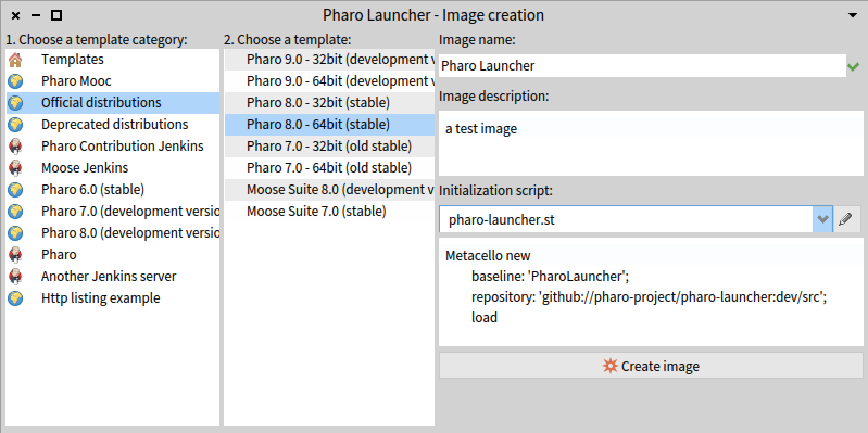Pick template Moose Suite 7.0 (stable)
This screenshot has height=433, width=868.
[330, 212]
